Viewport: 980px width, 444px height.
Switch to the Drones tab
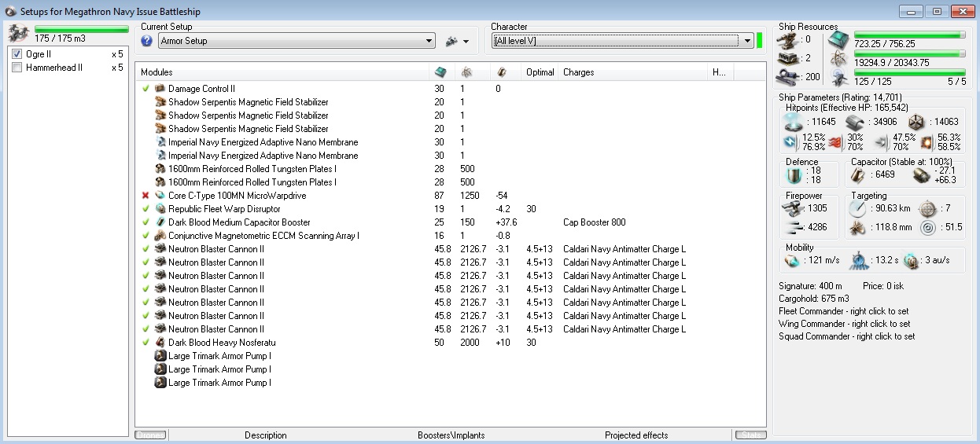pyautogui.click(x=149, y=435)
